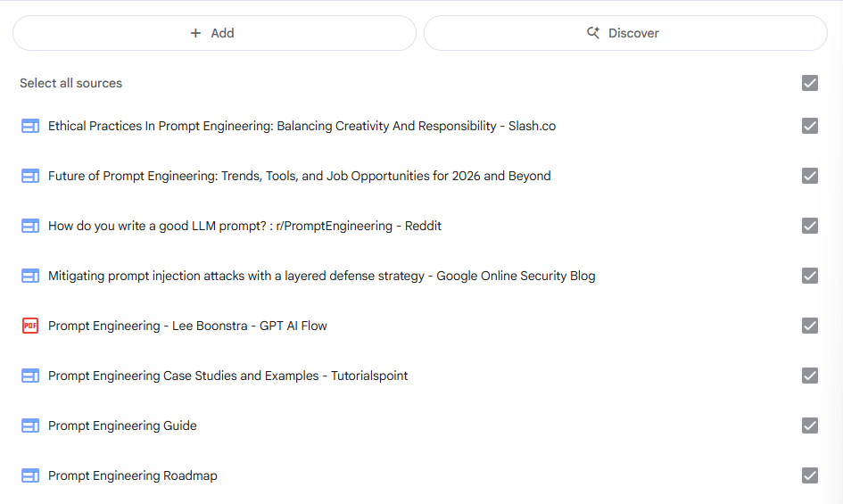The width and height of the screenshot is (843, 504).
Task: Click source icon for Future of Prompt Engineering
Action: pyautogui.click(x=30, y=176)
